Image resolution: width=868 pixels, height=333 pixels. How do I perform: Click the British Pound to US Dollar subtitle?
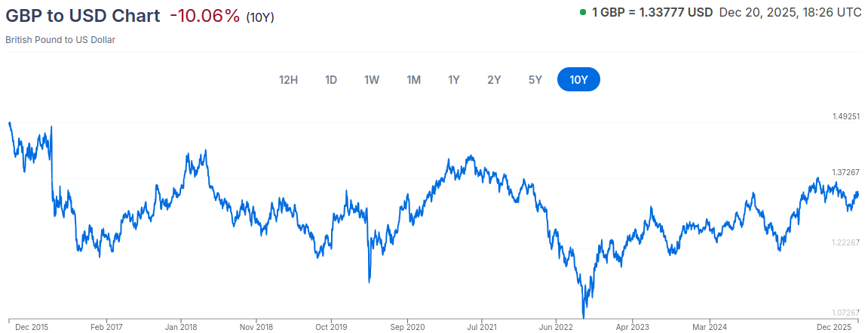pos(60,39)
